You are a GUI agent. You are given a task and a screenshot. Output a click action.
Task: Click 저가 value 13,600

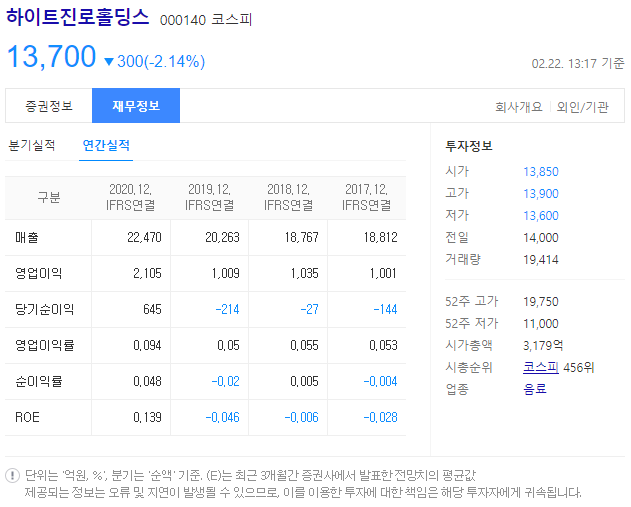coord(541,216)
